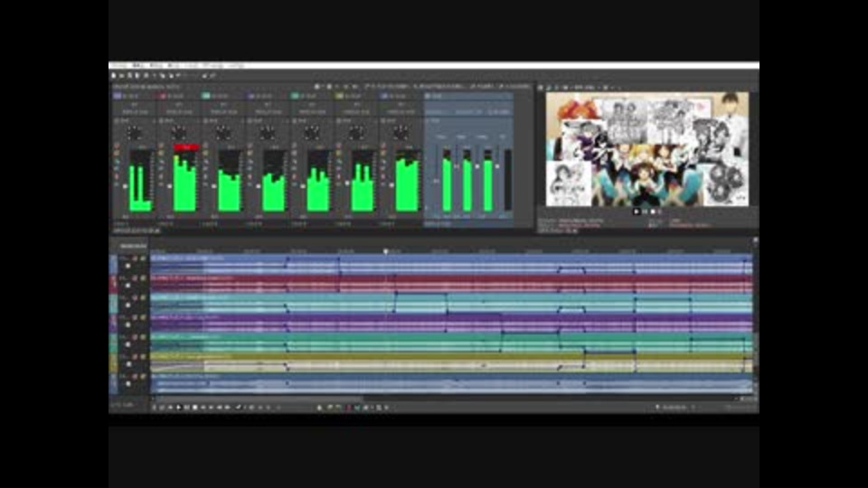Click Go to Start in the timeline transport
This screenshot has width=868, height=488.
click(203, 408)
